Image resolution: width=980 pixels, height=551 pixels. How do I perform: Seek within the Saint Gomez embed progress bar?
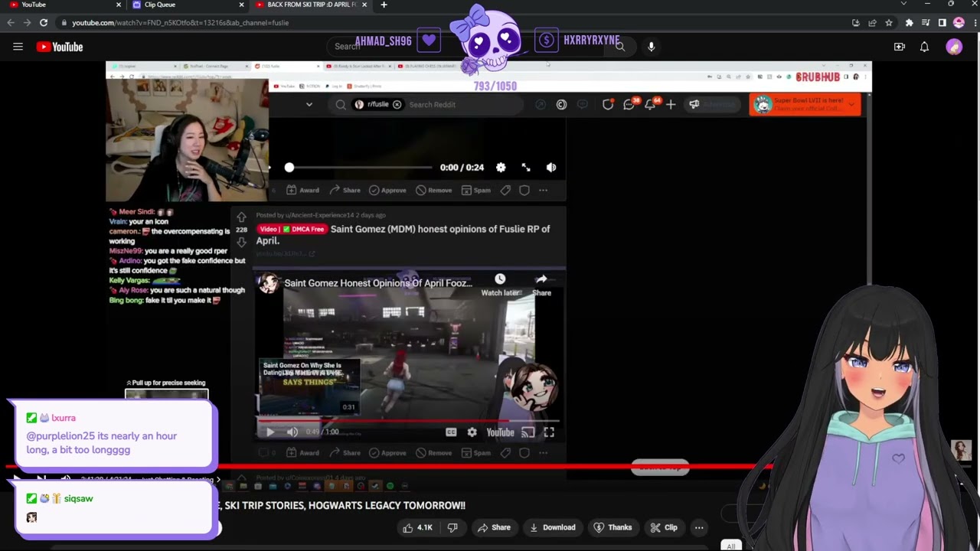[409, 421]
